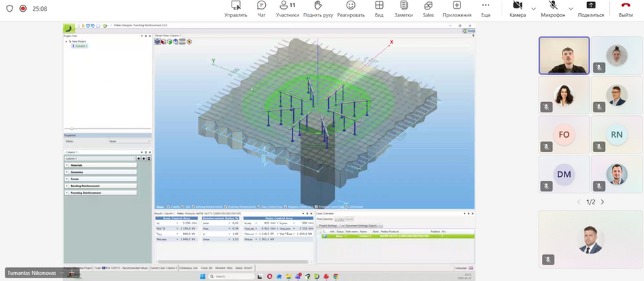
Task: Open the Status dropdown in Properties
Action: [129, 141]
